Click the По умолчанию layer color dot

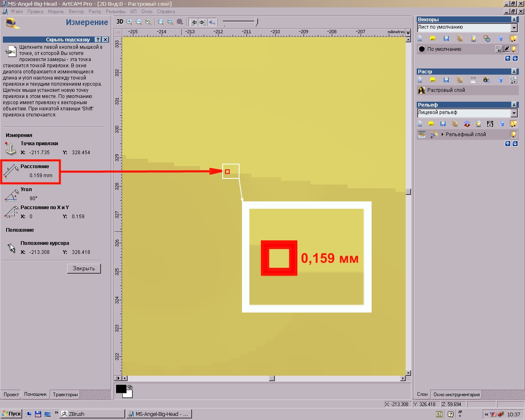[x=422, y=49]
